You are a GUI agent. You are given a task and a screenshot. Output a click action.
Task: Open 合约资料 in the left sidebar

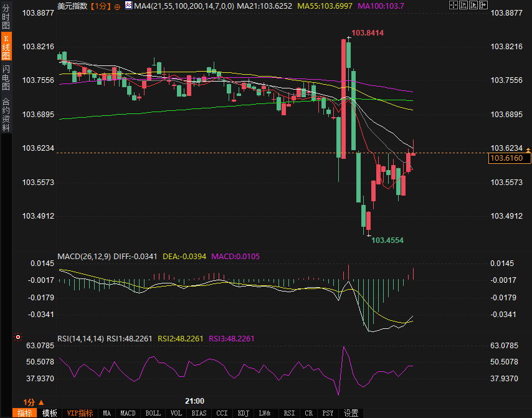click(6, 115)
